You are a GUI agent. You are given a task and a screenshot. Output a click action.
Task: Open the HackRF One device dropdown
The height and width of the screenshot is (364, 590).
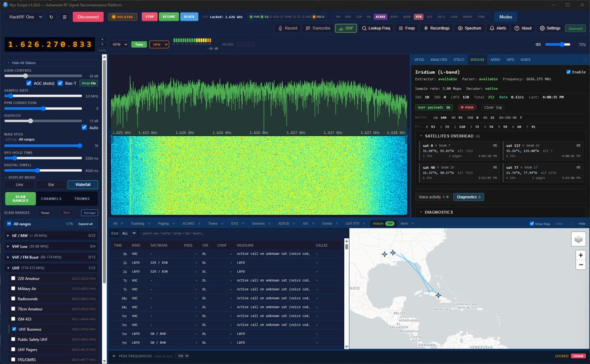pyautogui.click(x=25, y=17)
